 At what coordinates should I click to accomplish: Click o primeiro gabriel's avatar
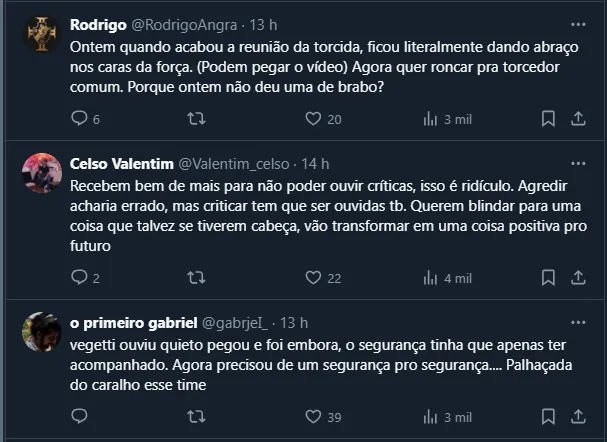[42, 332]
